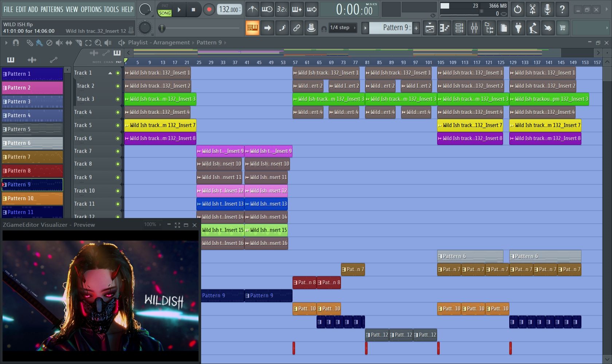Image resolution: width=612 pixels, height=364 pixels.
Task: Open the OPTIONS menu
Action: [x=91, y=9]
